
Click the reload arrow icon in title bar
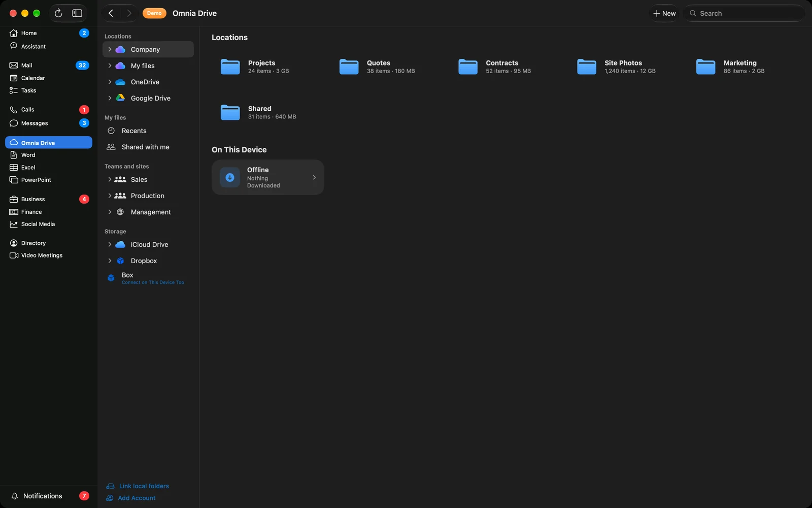[x=58, y=13]
